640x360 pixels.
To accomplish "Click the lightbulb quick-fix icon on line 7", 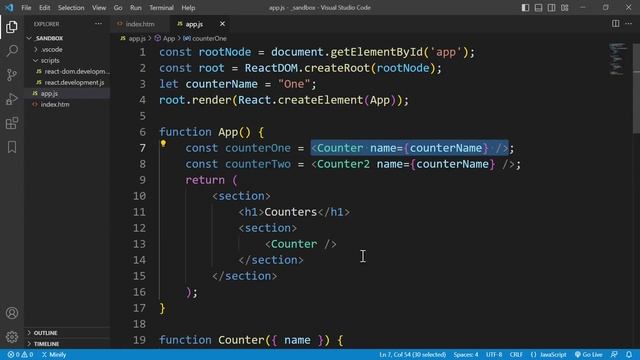I will pos(163,144).
